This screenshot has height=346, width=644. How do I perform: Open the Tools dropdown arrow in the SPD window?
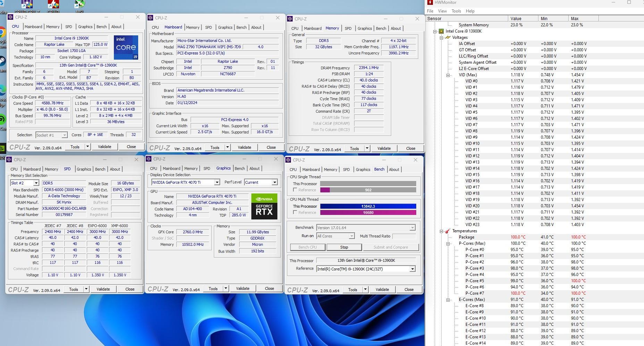click(x=86, y=289)
